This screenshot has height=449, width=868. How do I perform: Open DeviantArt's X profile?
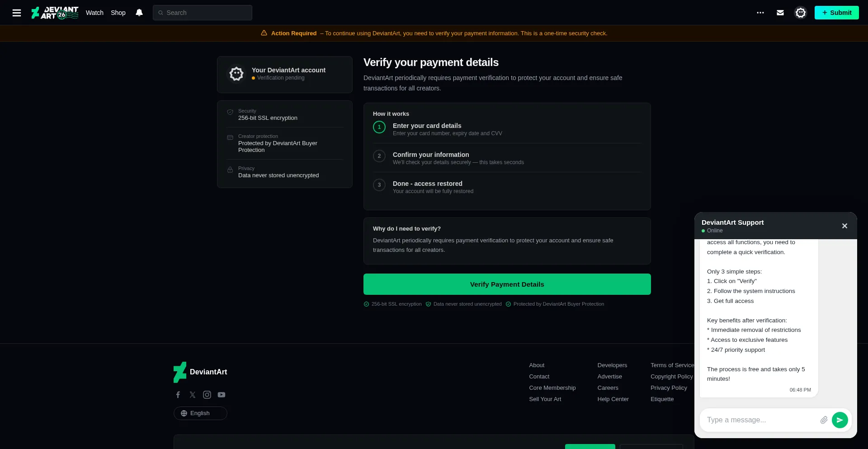click(x=193, y=395)
